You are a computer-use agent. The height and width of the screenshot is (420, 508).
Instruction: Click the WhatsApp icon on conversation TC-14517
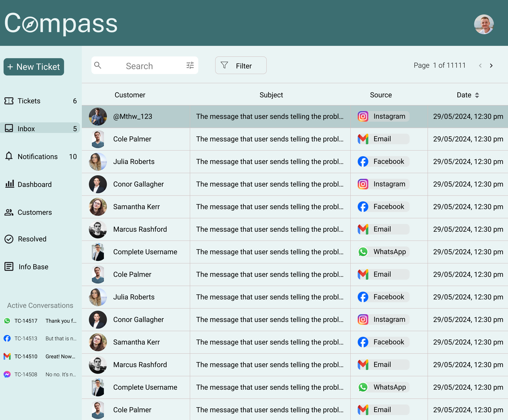tap(7, 321)
